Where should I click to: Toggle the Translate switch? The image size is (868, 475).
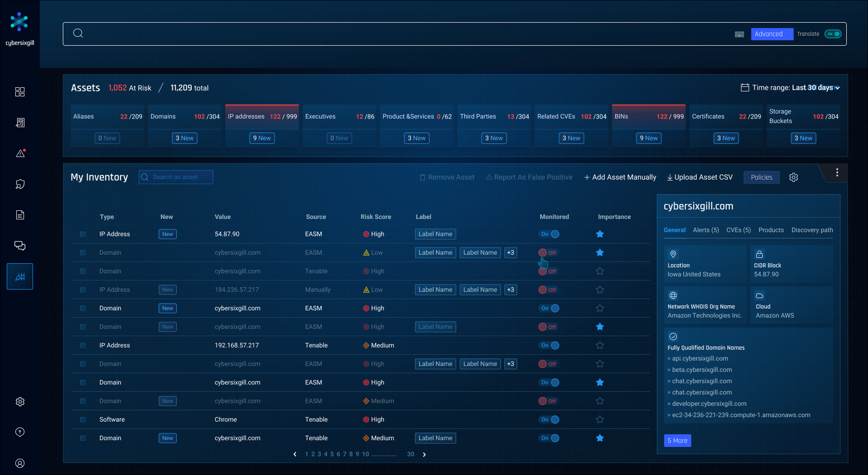(833, 34)
